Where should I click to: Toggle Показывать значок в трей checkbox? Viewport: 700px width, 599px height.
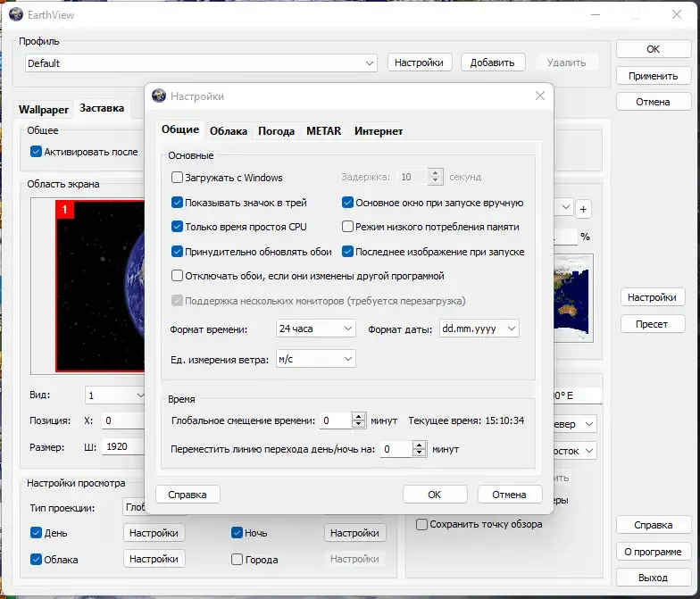[177, 202]
